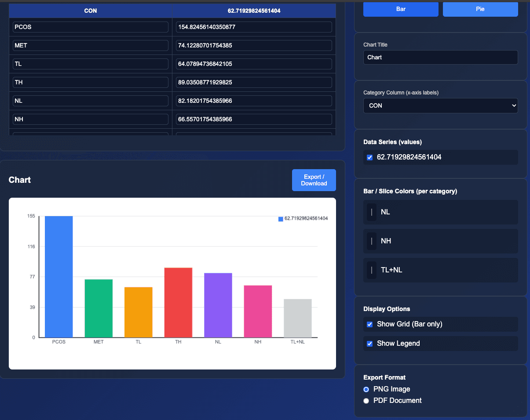Edit the NL value 82.18201754385966
Screen dimensions: 530x420
click(254, 101)
